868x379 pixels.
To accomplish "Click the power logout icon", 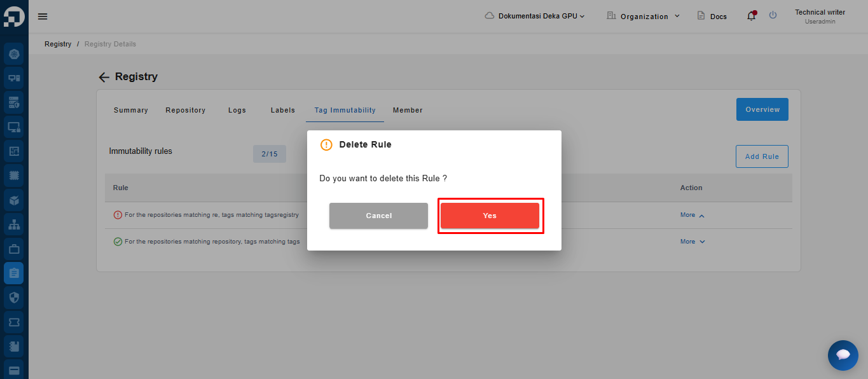I will click(773, 15).
